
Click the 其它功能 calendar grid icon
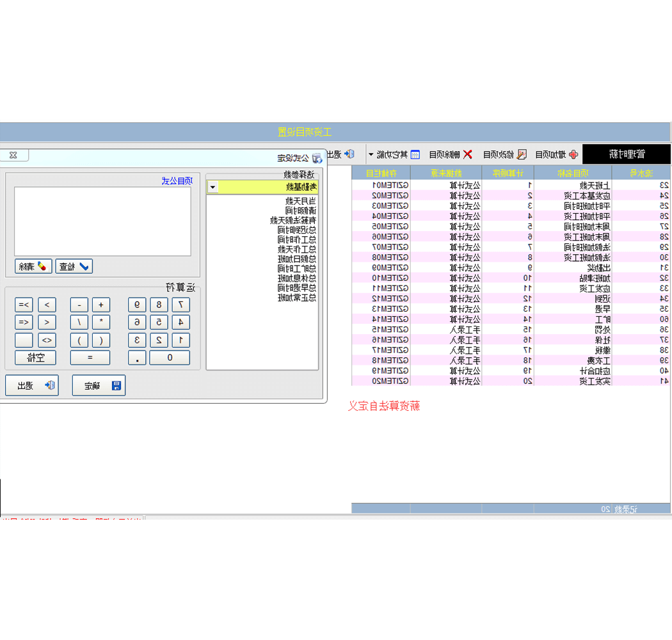coord(415,154)
